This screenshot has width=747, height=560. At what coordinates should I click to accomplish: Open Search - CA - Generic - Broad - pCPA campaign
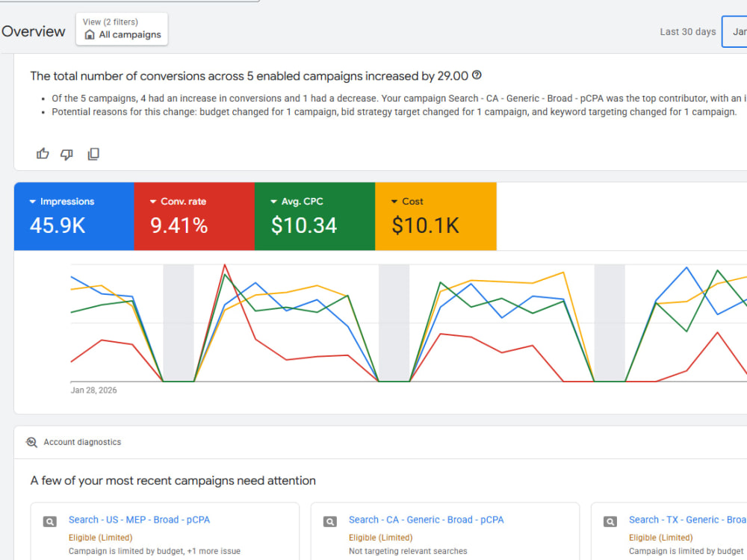(426, 520)
